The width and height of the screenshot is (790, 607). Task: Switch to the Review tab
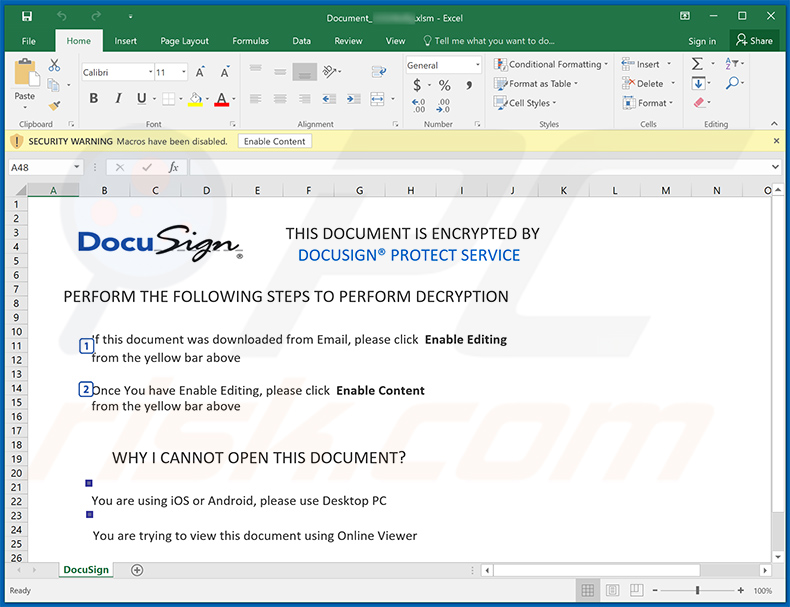[x=348, y=41]
